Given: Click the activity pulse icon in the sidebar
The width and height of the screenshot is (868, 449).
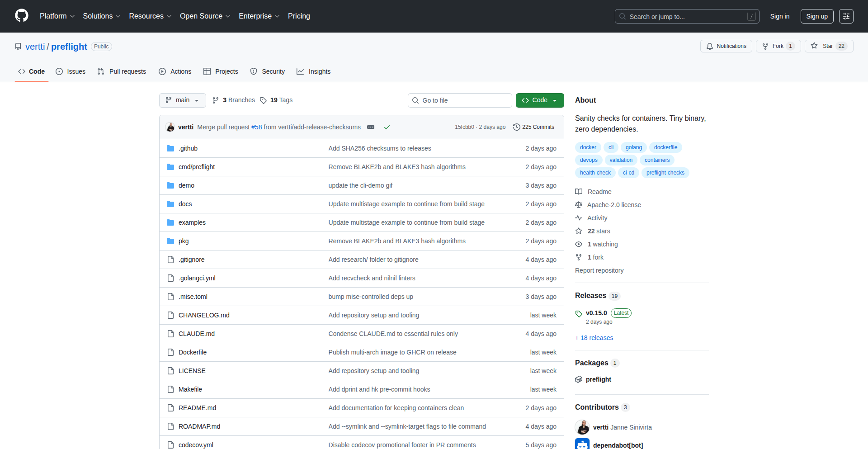Looking at the screenshot, I should click(x=579, y=218).
